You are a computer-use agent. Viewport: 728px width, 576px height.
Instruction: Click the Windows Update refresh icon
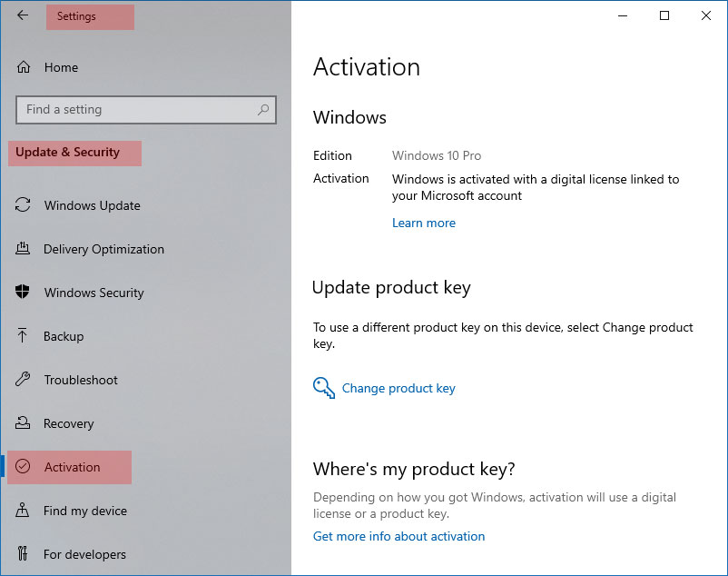tap(24, 205)
